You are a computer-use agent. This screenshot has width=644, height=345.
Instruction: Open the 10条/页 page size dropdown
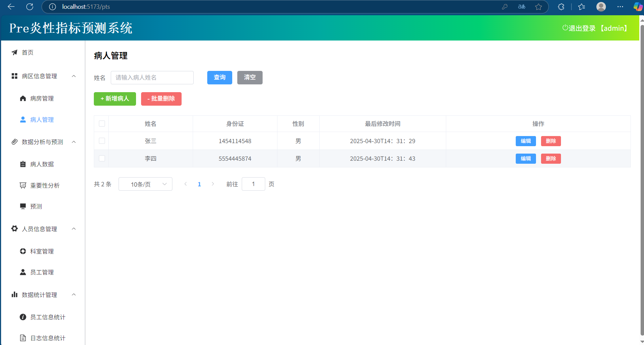click(145, 184)
